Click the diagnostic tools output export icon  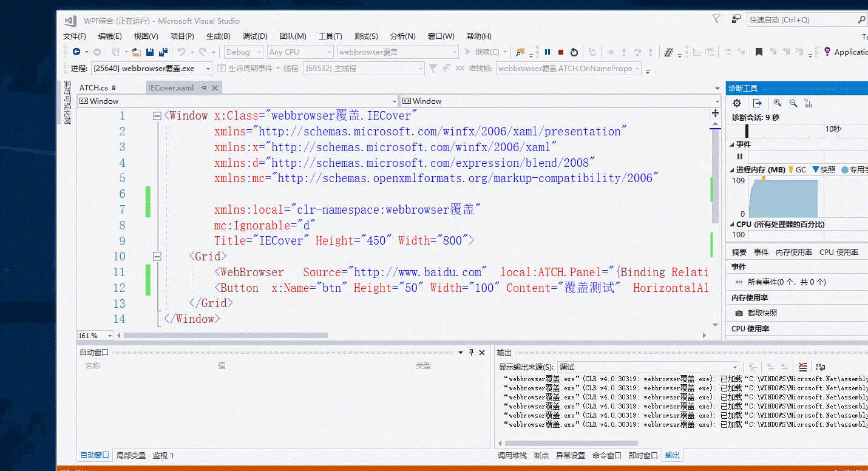pyautogui.click(x=758, y=103)
